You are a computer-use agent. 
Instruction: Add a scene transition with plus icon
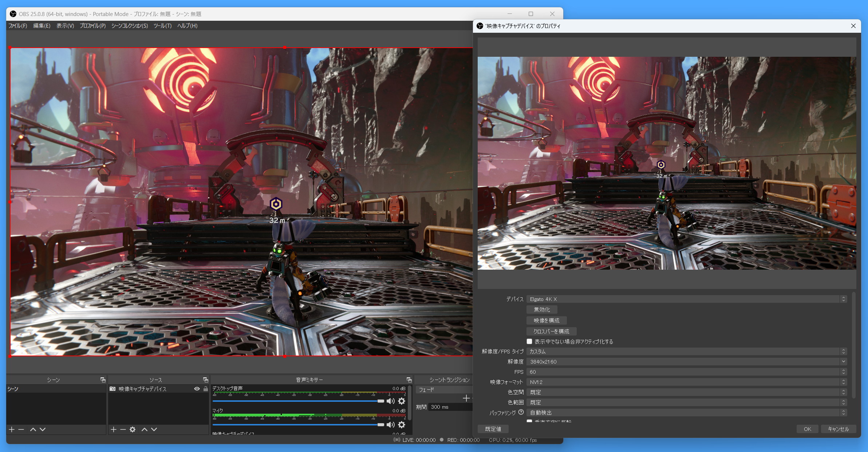pyautogui.click(x=466, y=399)
